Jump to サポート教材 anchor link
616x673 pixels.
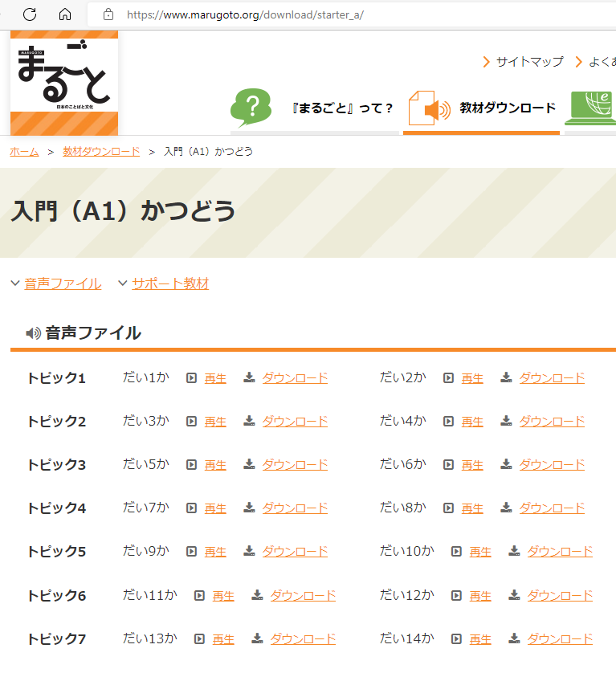[x=170, y=283]
